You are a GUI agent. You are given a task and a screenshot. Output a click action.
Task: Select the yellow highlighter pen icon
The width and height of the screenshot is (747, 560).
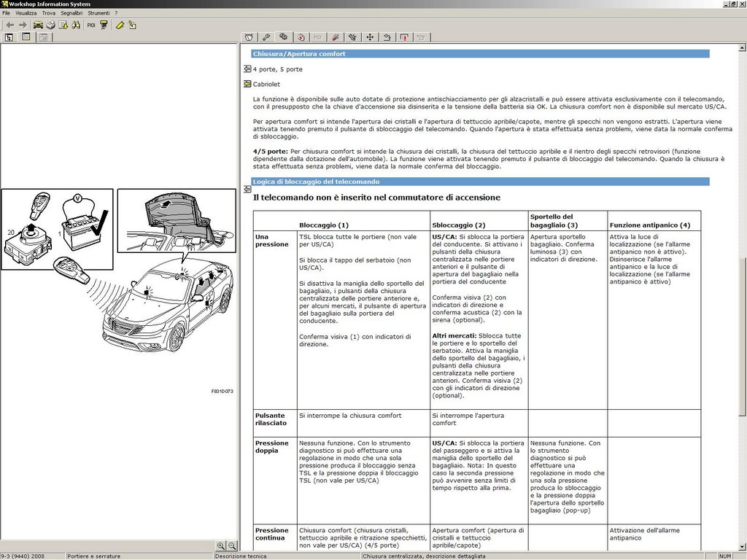pos(120,26)
